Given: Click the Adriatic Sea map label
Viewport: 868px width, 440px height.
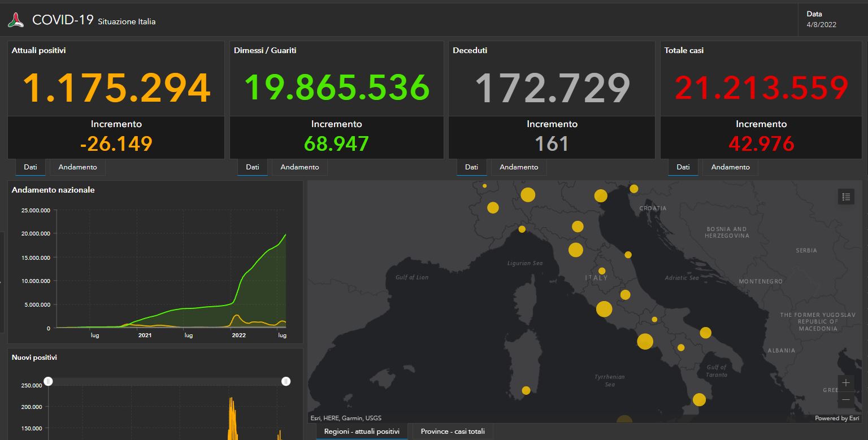Looking at the screenshot, I should coord(682,278).
